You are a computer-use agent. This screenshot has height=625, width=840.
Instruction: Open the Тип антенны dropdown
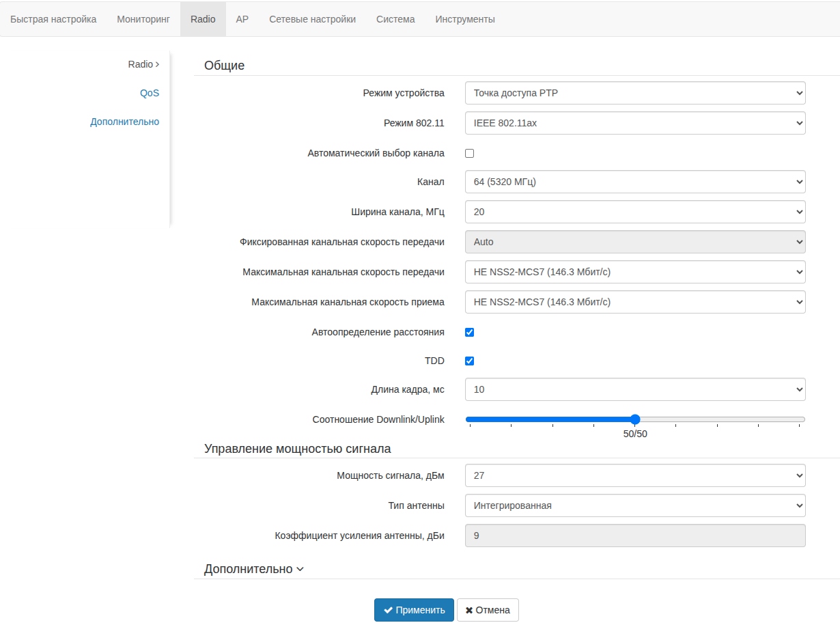pos(634,506)
